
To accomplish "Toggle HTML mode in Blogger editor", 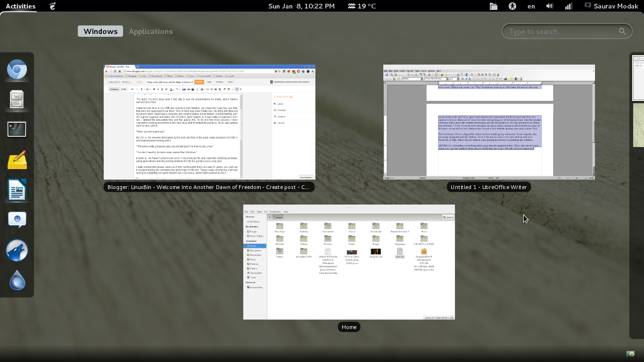I will click(x=124, y=89).
